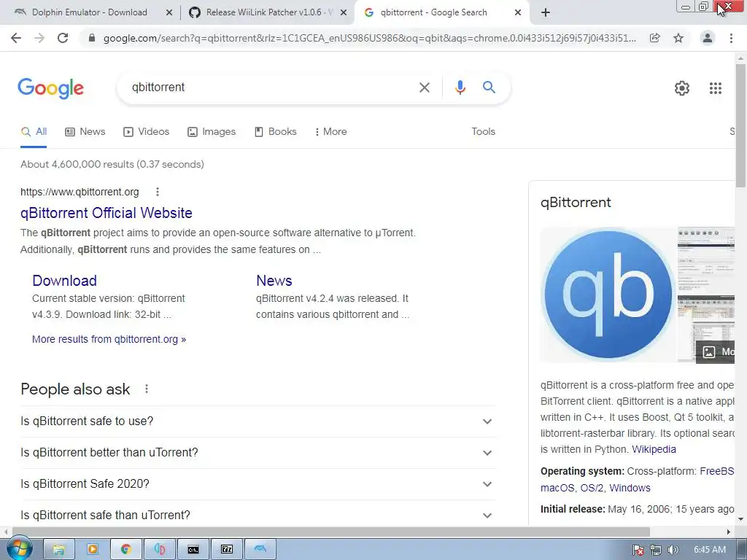The width and height of the screenshot is (747, 560).
Task: Click the address bar URL
Action: click(x=369, y=38)
